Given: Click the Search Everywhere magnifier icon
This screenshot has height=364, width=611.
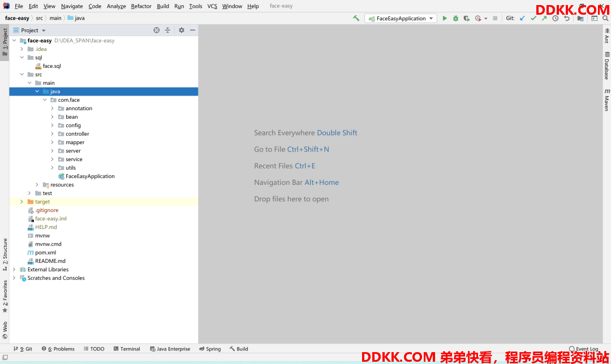Looking at the screenshot, I should click(605, 18).
